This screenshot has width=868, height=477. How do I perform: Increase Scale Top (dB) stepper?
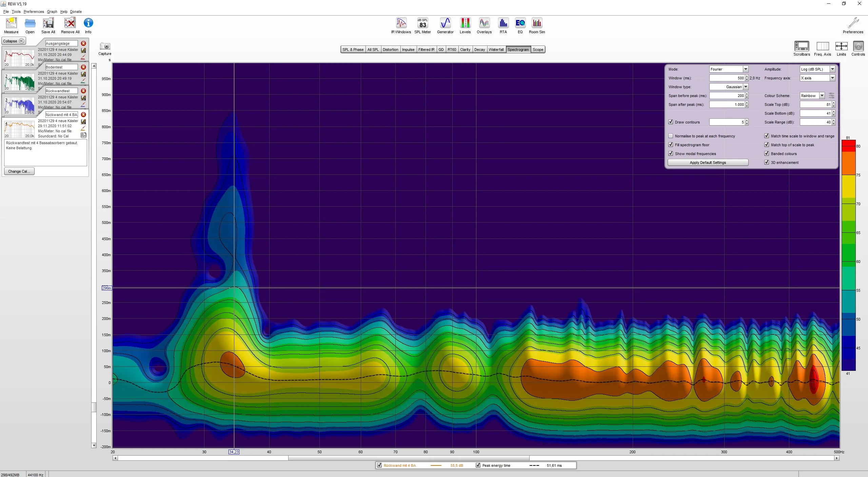pyautogui.click(x=833, y=103)
